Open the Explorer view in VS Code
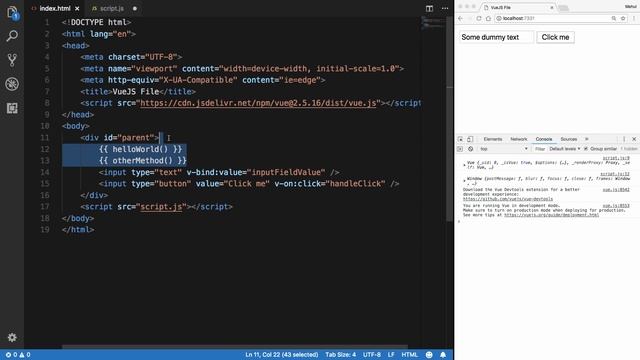640x360 pixels. point(12,13)
